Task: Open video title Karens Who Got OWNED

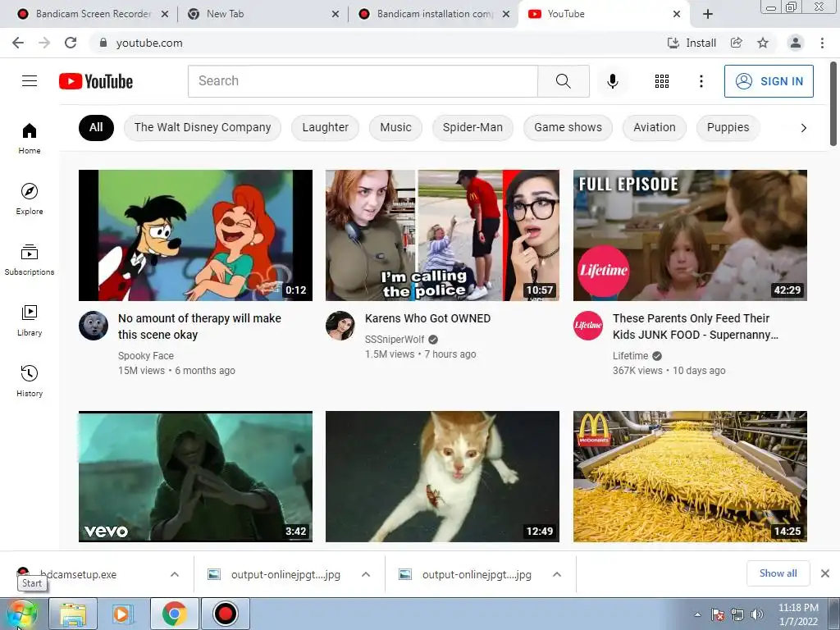Action: pyautogui.click(x=427, y=318)
